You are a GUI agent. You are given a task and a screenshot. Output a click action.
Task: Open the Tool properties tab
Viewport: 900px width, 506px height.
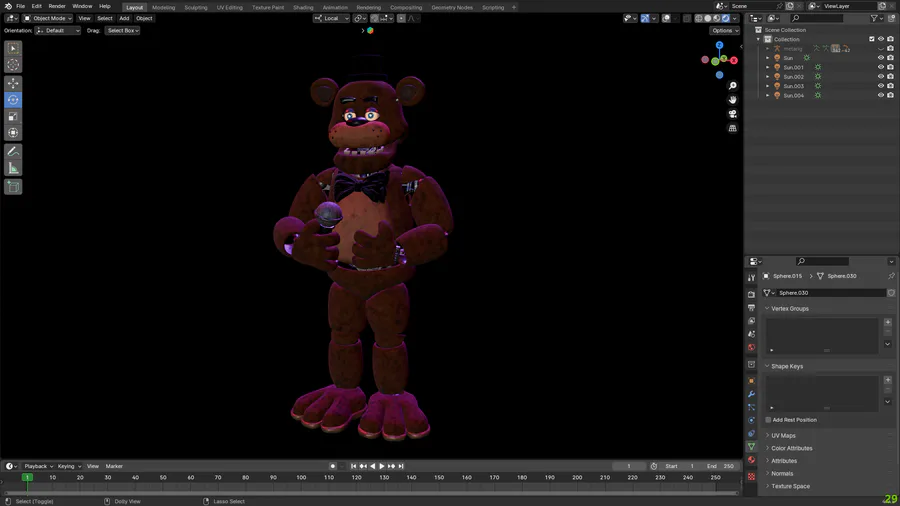pos(751,278)
